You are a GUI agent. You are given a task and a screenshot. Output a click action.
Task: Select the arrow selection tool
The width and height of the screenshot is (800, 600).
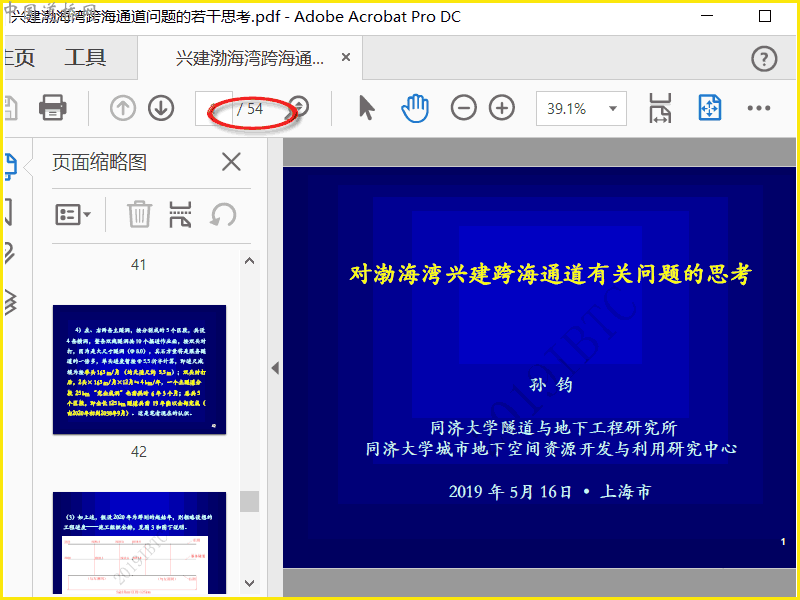pos(366,108)
